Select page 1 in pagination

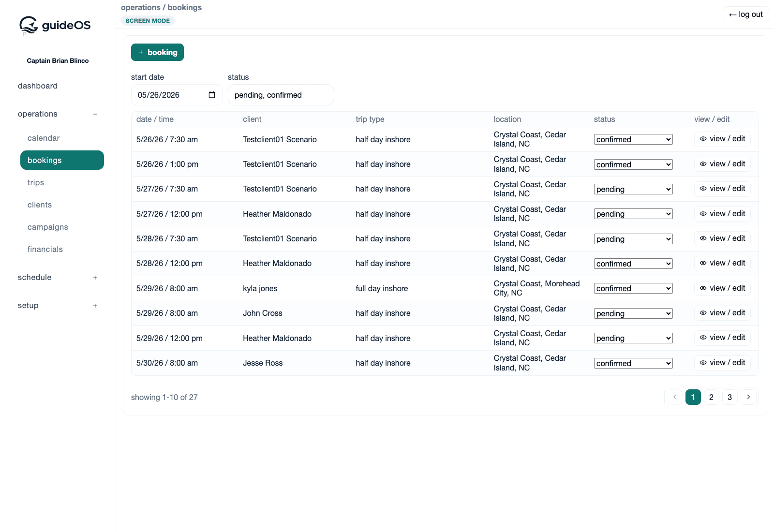(x=693, y=397)
